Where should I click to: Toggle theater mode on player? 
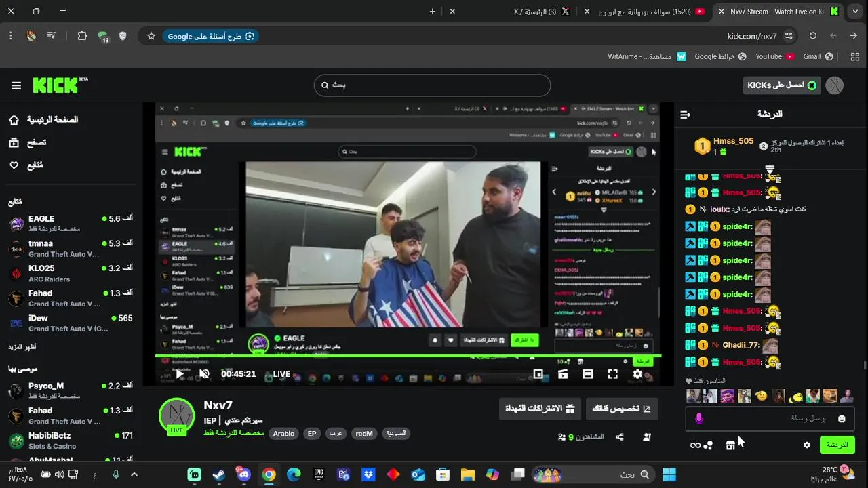pyautogui.click(x=588, y=374)
